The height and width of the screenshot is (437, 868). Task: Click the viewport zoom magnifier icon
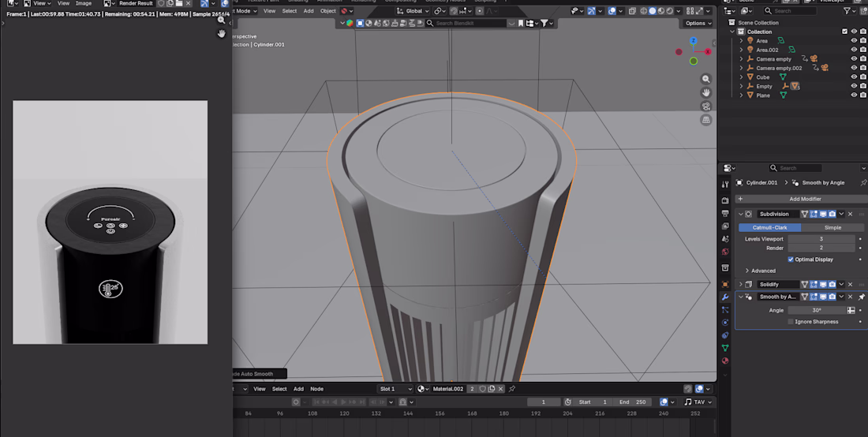tap(705, 79)
